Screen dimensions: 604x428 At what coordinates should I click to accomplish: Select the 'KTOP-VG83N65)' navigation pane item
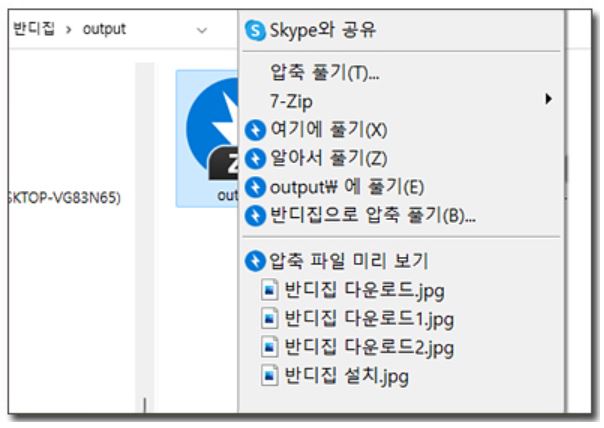point(64,198)
